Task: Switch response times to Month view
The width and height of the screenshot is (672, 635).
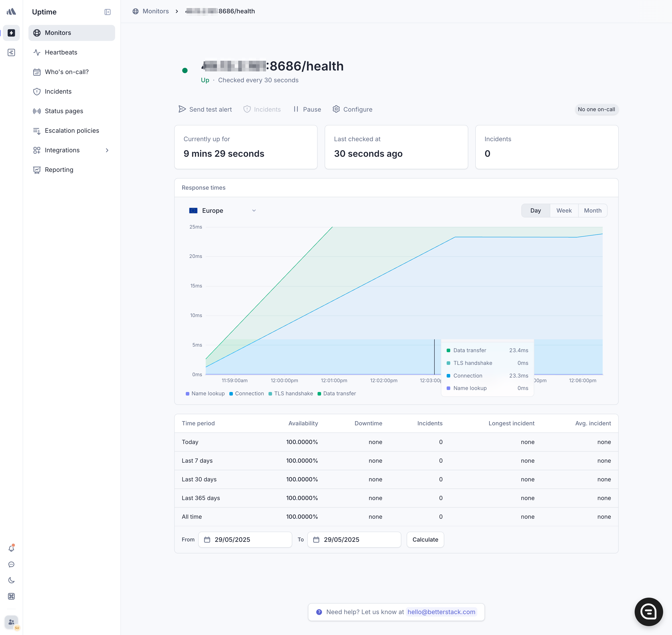Action: [592, 210]
